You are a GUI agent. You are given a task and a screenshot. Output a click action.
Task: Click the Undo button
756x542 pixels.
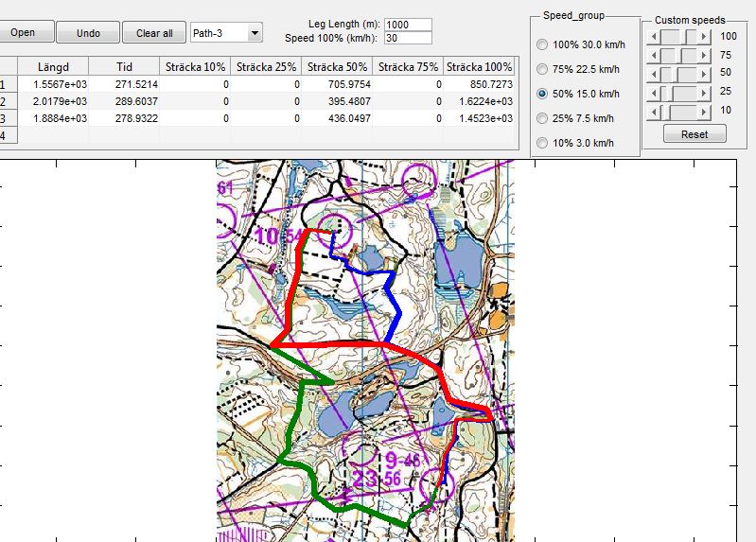point(88,33)
